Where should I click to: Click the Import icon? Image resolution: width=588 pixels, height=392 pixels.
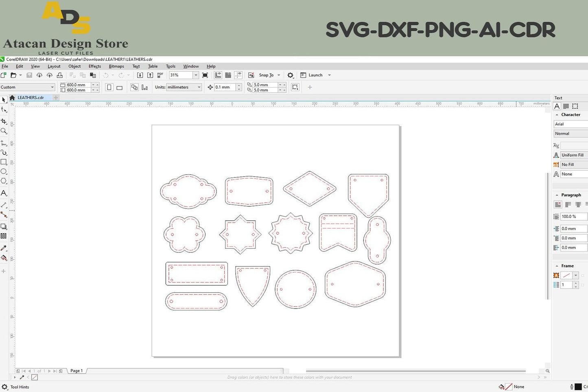[140, 75]
